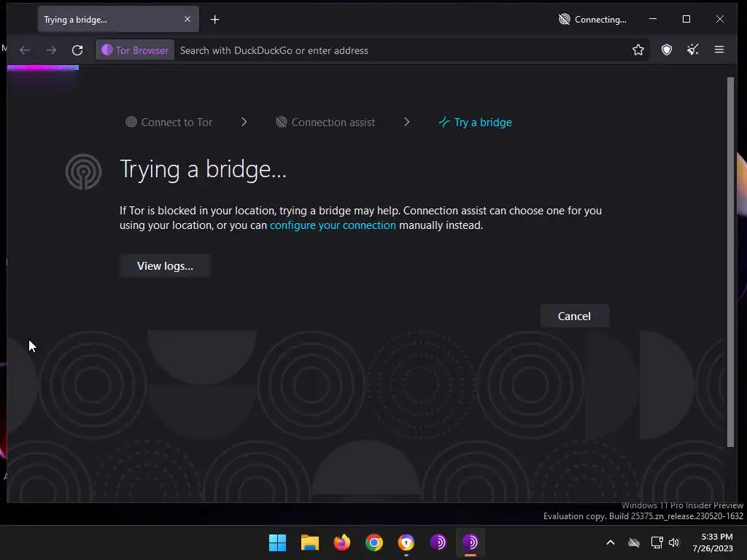Go back with the back arrow

25,50
